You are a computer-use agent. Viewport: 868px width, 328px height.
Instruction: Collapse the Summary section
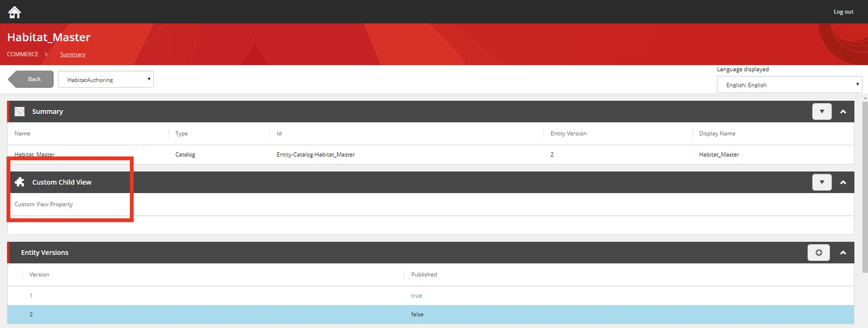843,112
